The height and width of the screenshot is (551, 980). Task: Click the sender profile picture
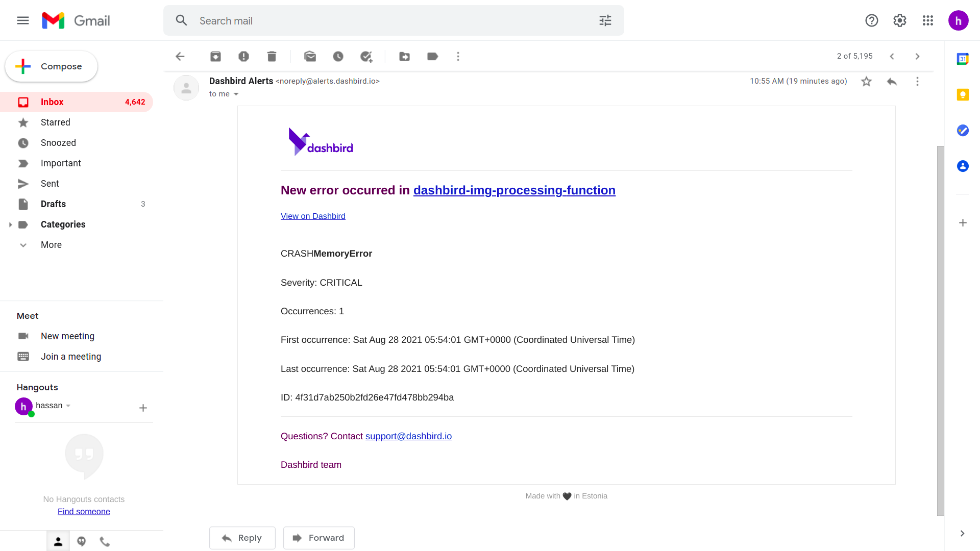tap(186, 88)
